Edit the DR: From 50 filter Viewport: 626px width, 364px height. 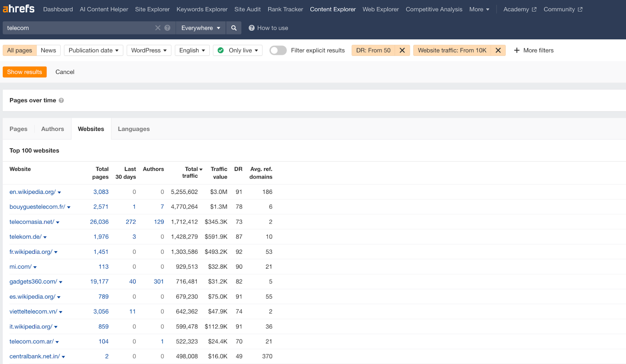coord(373,50)
